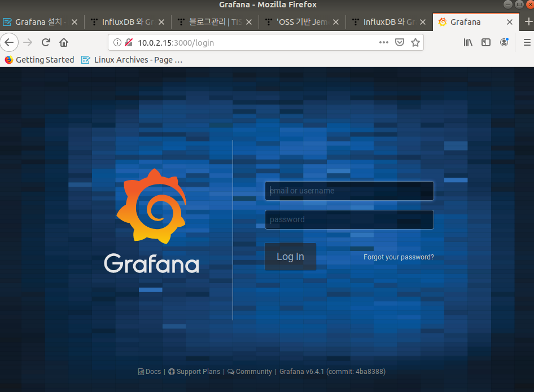This screenshot has width=534, height=392.
Task: Open Firefox account icon
Action: pos(504,42)
